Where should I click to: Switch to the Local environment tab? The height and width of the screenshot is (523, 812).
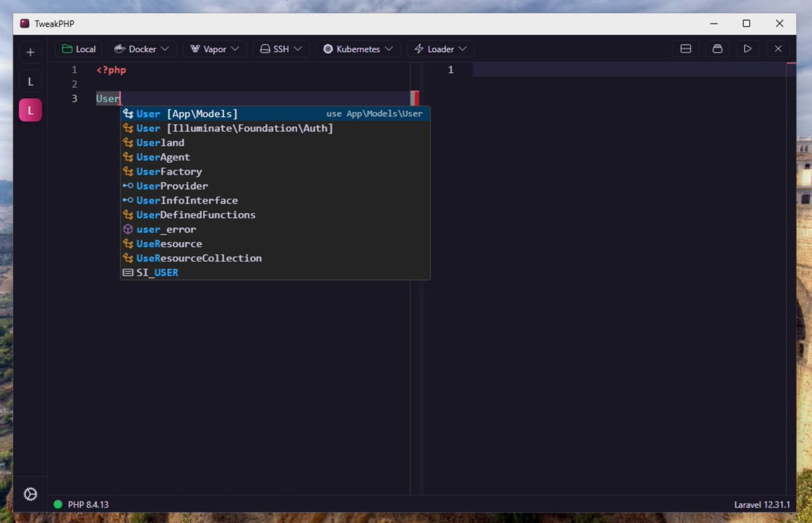(78, 49)
